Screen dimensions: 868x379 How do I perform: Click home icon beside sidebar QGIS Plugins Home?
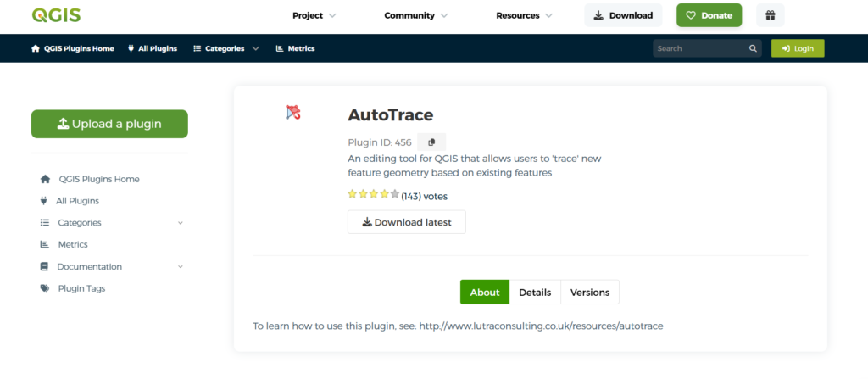click(45, 179)
